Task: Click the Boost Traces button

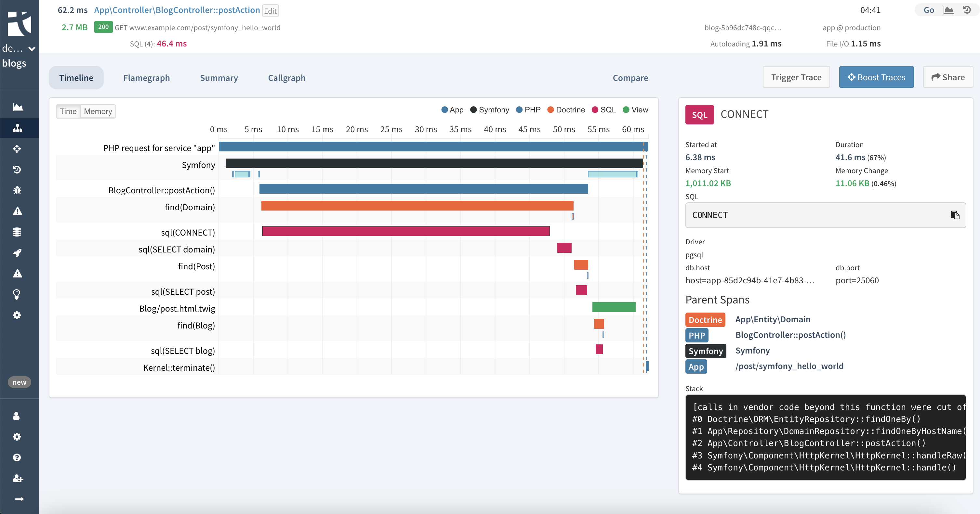Action: point(876,77)
